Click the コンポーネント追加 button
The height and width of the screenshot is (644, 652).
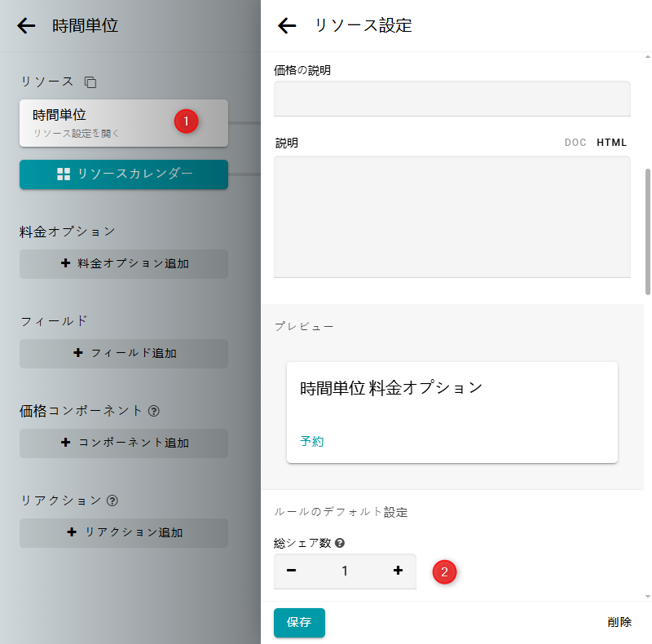point(124,443)
